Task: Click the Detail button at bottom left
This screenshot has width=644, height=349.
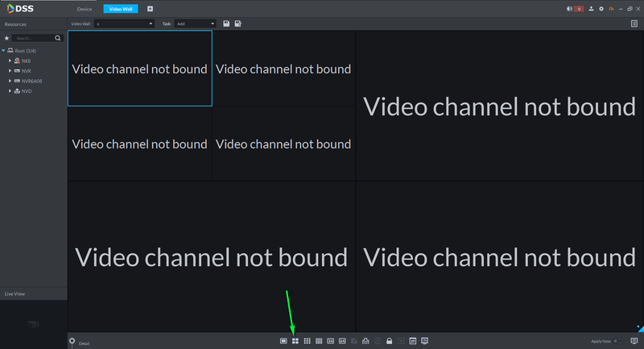Action: [x=84, y=343]
